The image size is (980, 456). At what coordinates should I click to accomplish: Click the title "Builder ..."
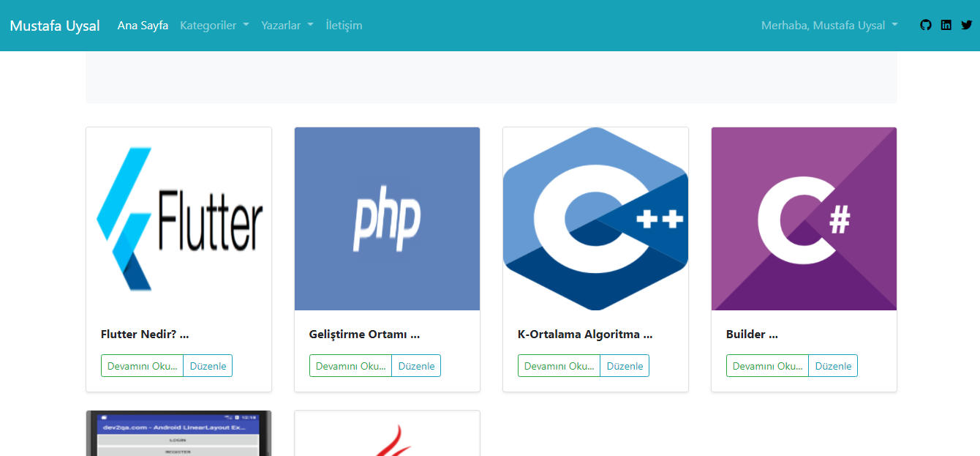click(x=752, y=334)
